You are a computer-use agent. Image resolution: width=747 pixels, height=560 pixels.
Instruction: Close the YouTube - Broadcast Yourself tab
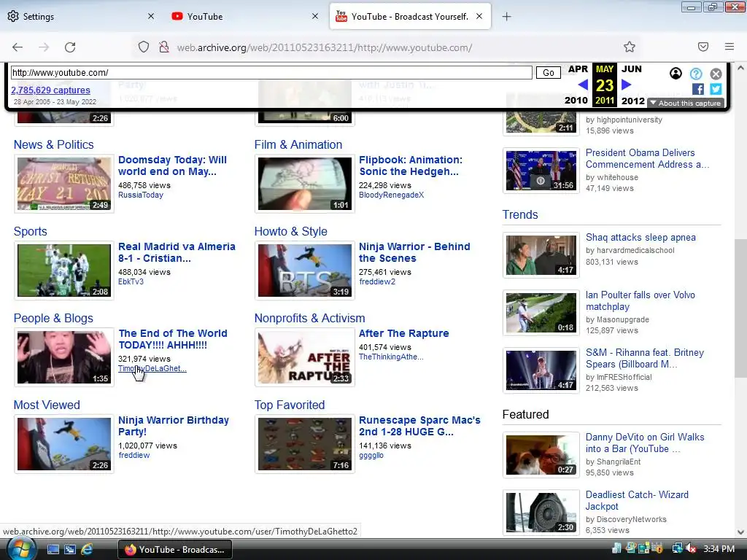[x=479, y=16]
